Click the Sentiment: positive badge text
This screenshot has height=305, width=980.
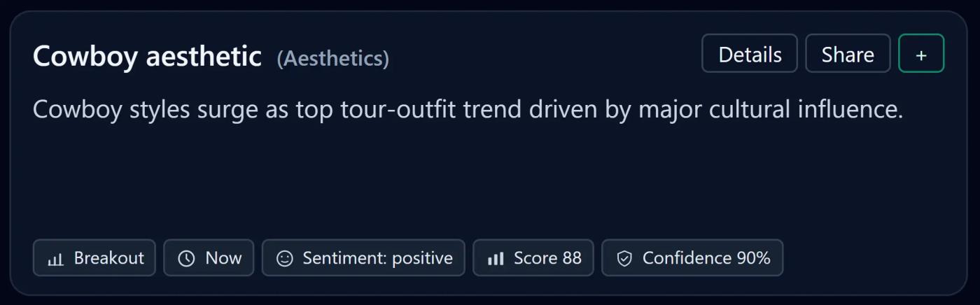377,258
